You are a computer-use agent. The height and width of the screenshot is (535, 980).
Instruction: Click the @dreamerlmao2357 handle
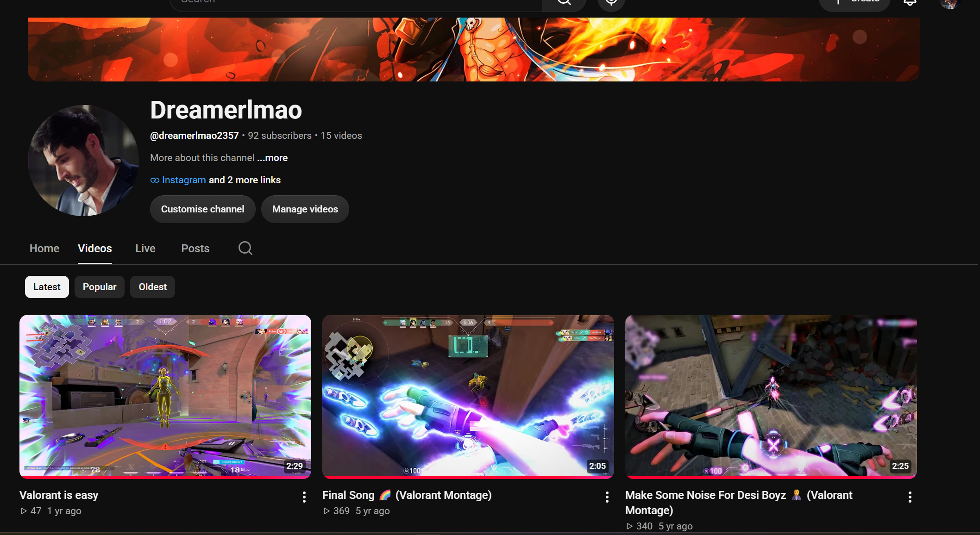pyautogui.click(x=195, y=136)
